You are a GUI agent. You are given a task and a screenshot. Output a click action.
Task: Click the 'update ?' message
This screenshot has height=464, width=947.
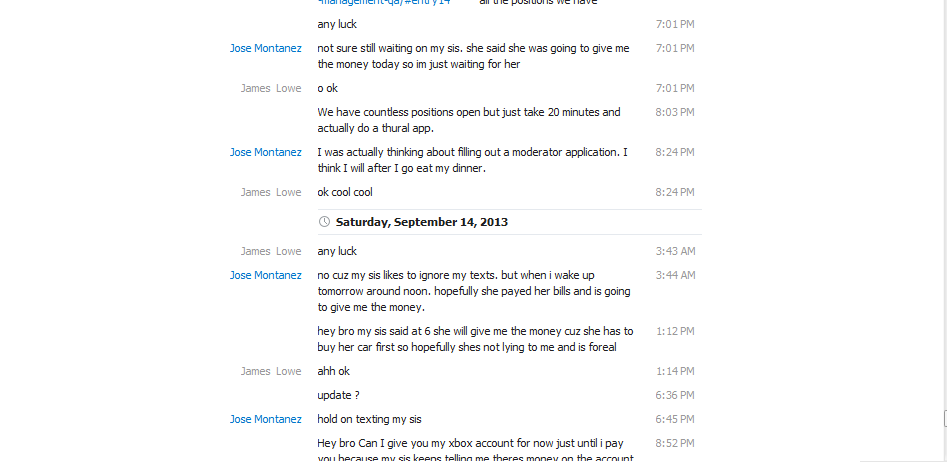(x=339, y=395)
